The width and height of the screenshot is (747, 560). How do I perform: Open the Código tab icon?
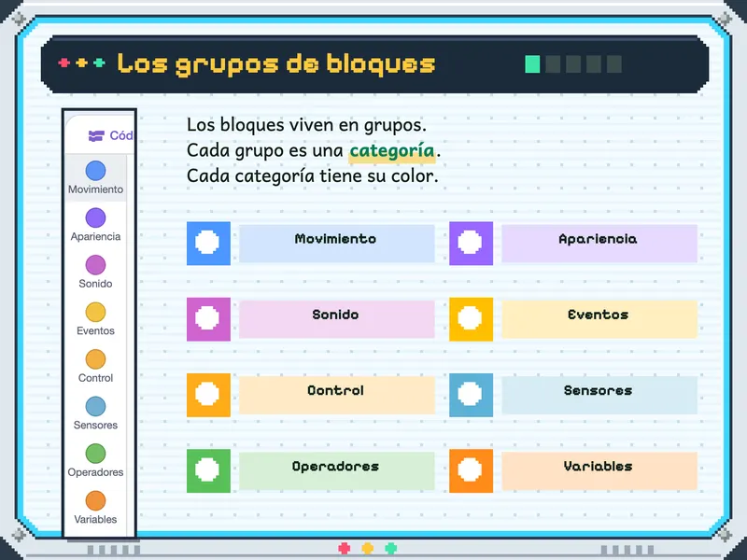(x=96, y=135)
